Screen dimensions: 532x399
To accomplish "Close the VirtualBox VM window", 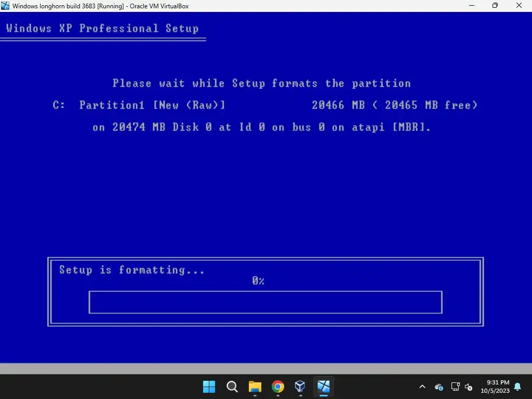I will 519,5.
